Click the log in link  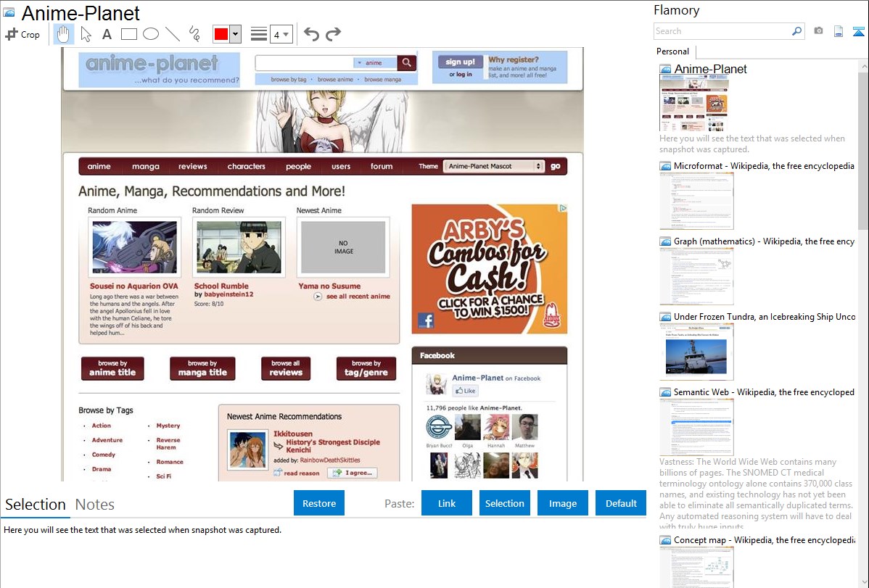coord(465,74)
